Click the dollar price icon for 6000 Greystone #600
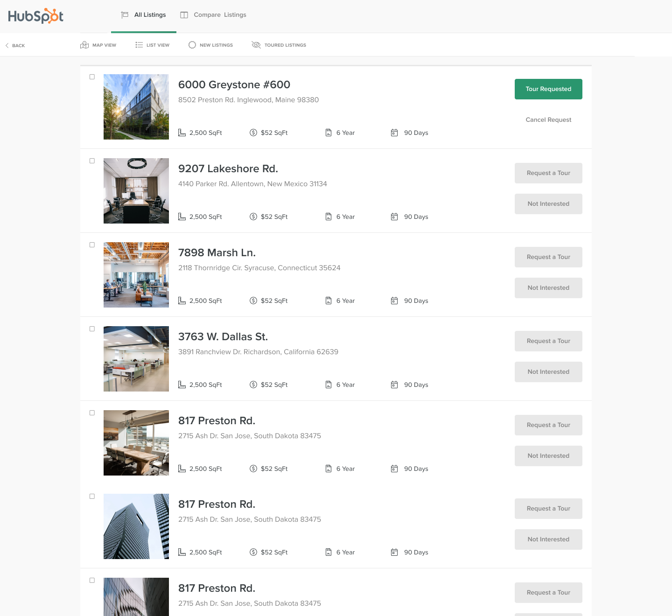Viewport: 672px width, 616px height. pos(253,133)
